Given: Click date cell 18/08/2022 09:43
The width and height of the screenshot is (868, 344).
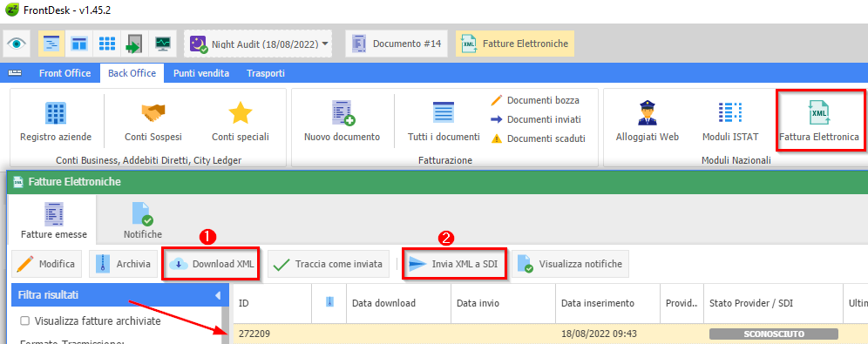Looking at the screenshot, I should [598, 334].
